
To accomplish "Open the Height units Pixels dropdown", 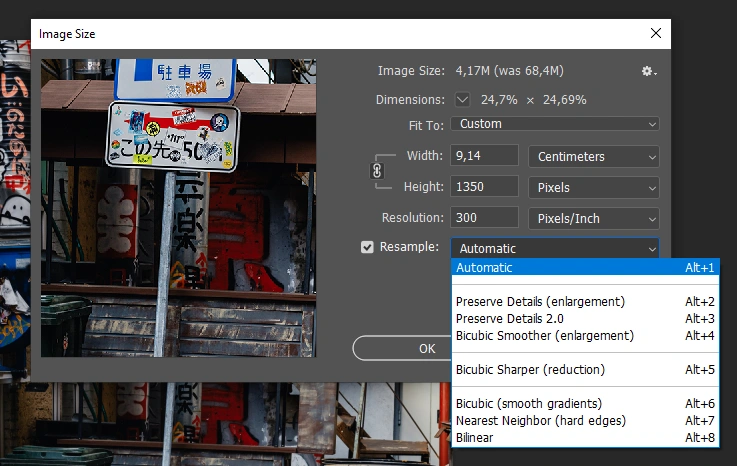I will point(594,188).
